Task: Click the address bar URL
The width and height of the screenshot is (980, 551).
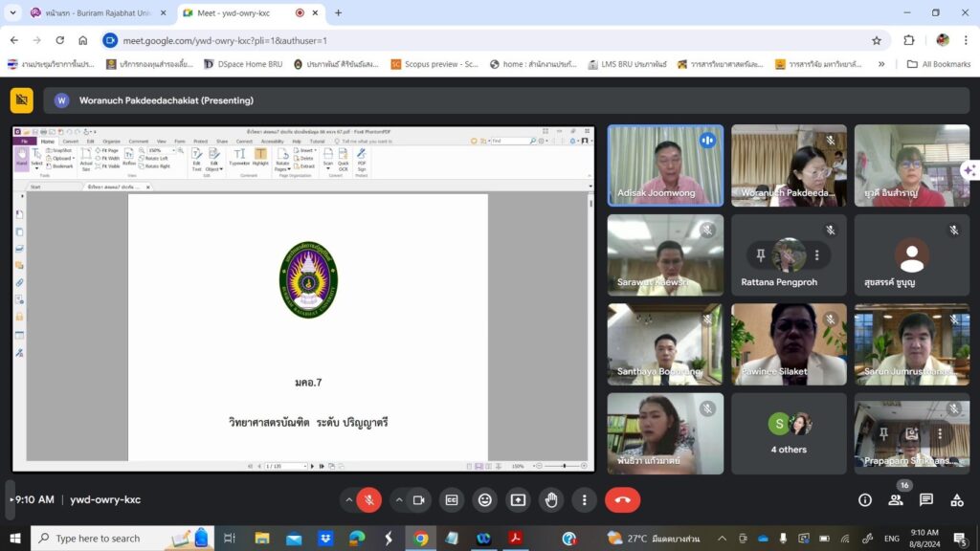Action: pyautogui.click(x=225, y=40)
